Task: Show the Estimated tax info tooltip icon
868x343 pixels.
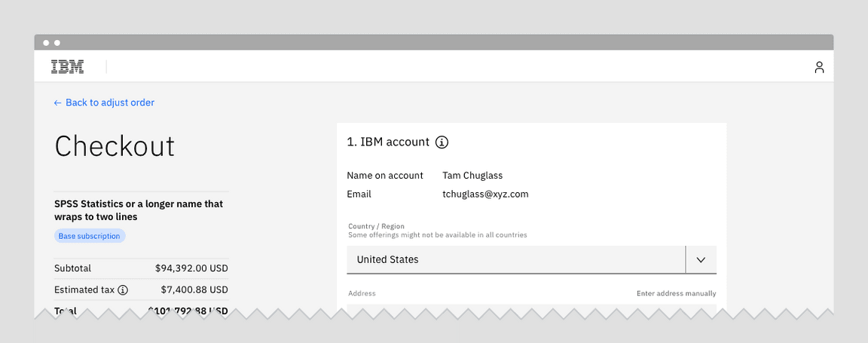Action: [x=123, y=289]
